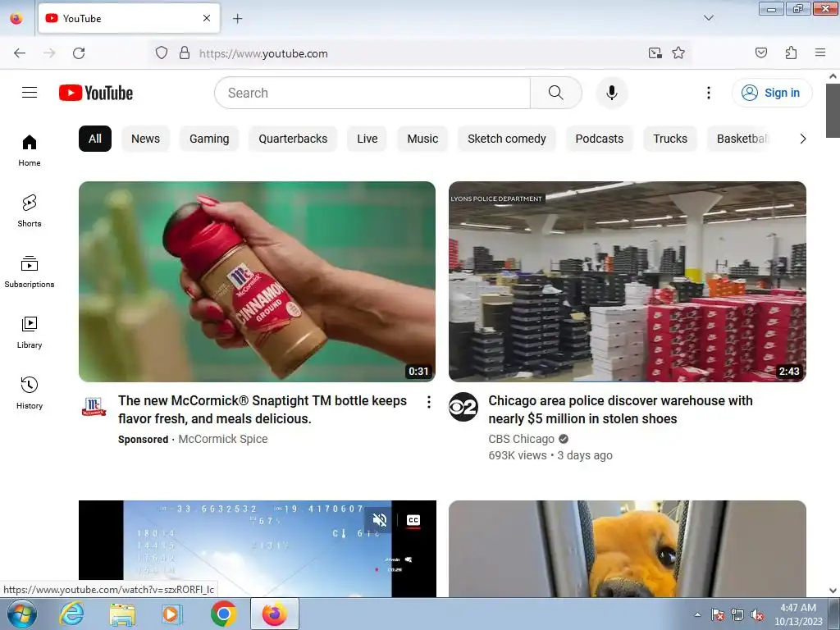Open media player from taskbar
The image size is (840, 630).
[172, 614]
